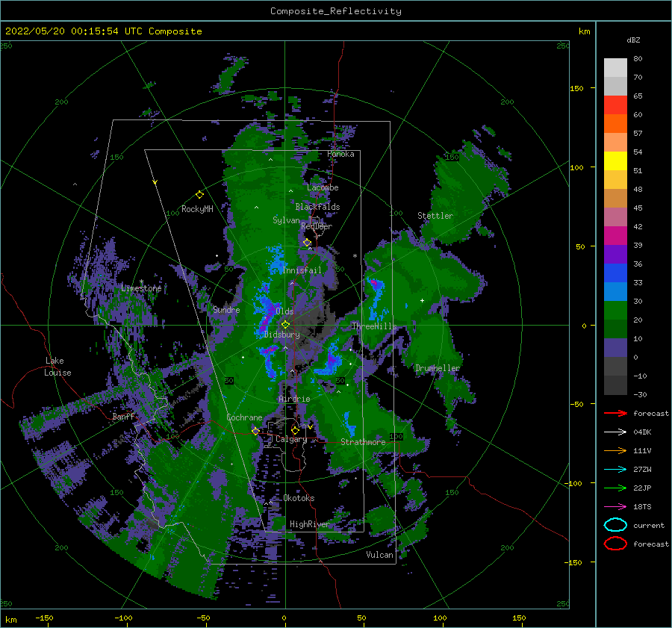Click the Lake Louise label
The width and height of the screenshot is (672, 628).
tap(57, 367)
